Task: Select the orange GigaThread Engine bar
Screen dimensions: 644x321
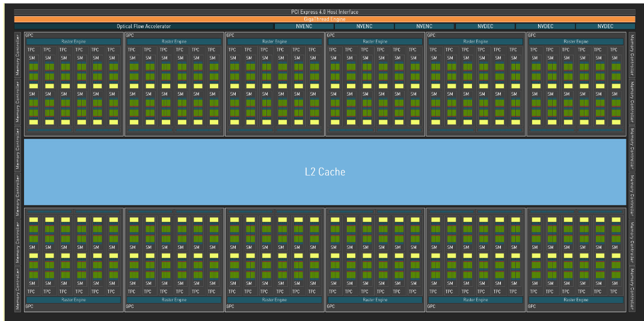Action: [x=324, y=19]
